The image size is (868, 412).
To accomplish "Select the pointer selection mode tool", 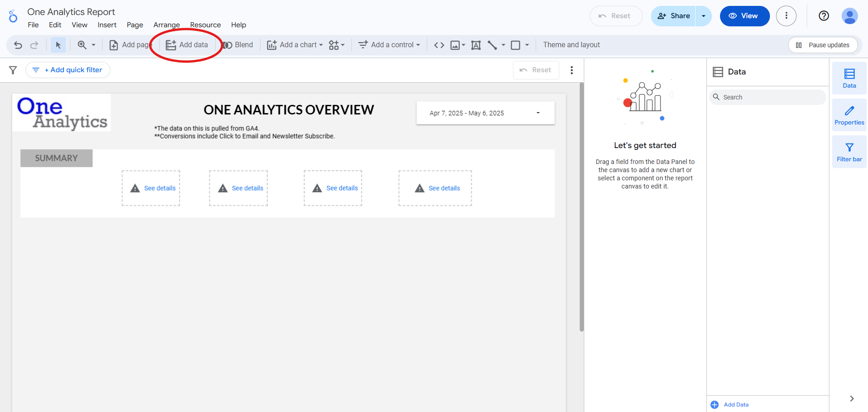I will coord(58,45).
